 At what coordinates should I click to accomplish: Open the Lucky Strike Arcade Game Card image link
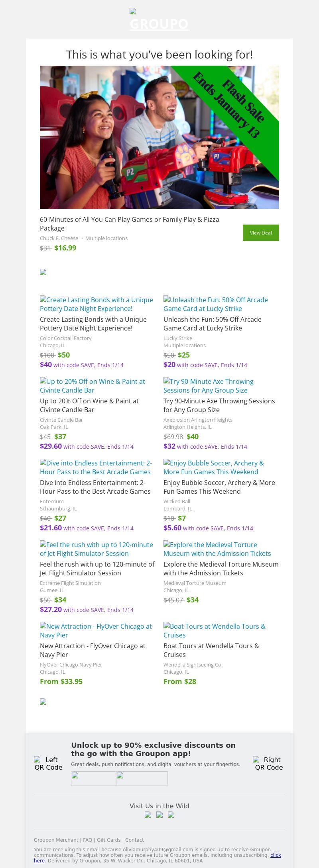216,304
